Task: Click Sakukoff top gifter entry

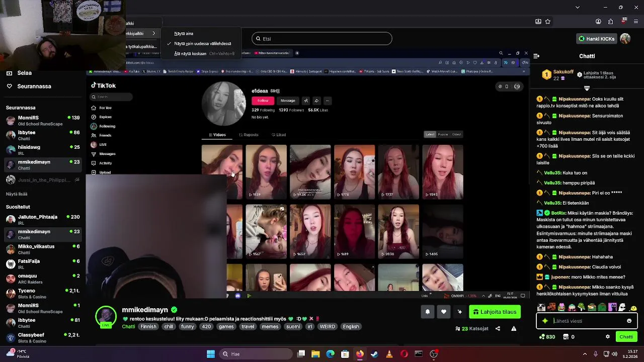Action: pos(557,75)
